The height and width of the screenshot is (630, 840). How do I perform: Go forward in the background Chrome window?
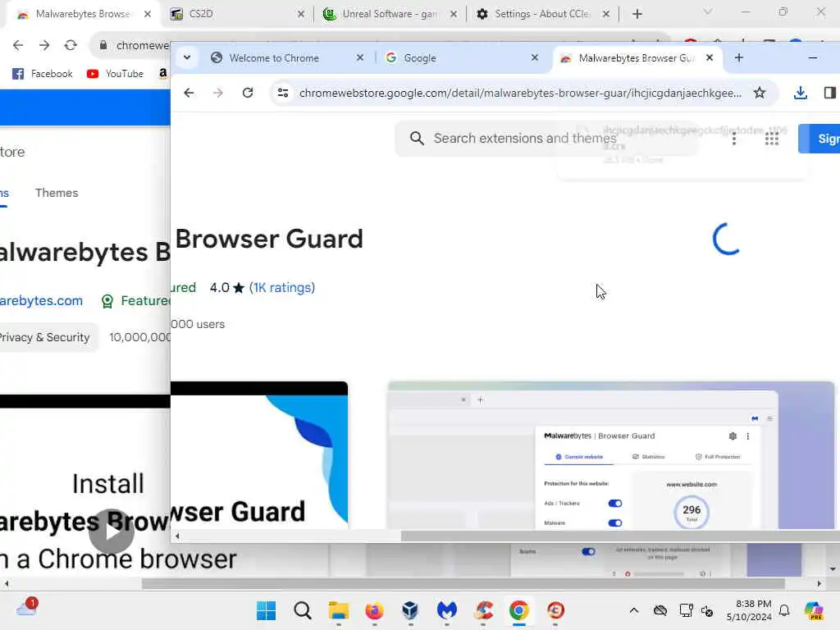[44, 46]
